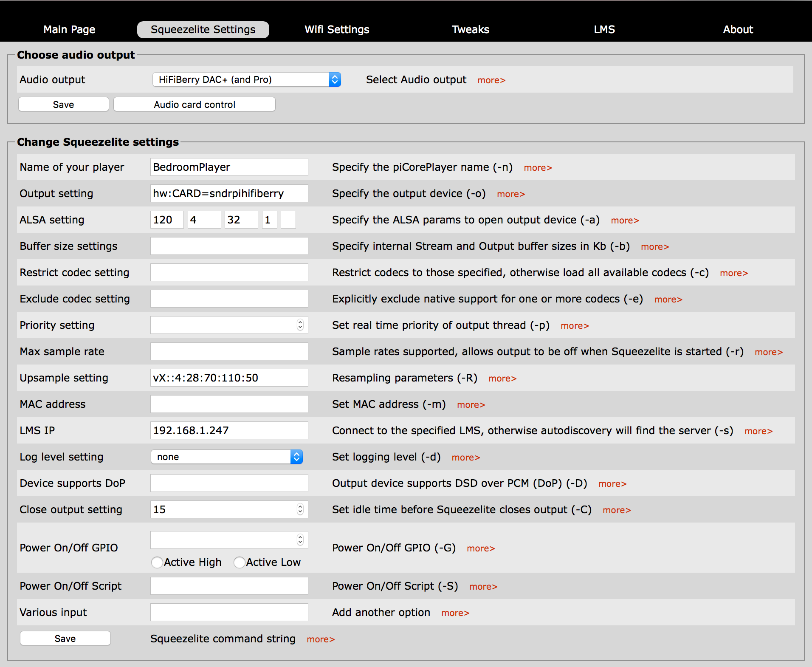
Task: Click more> next to Add another option
Action: tap(455, 613)
